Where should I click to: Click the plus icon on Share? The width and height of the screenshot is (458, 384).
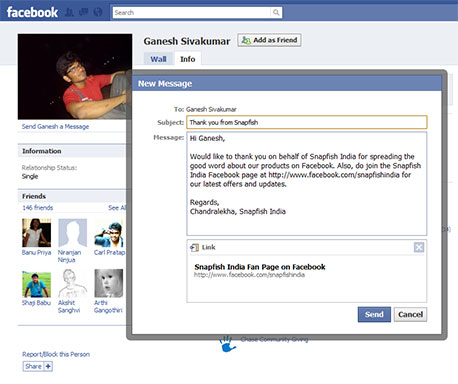click(48, 366)
